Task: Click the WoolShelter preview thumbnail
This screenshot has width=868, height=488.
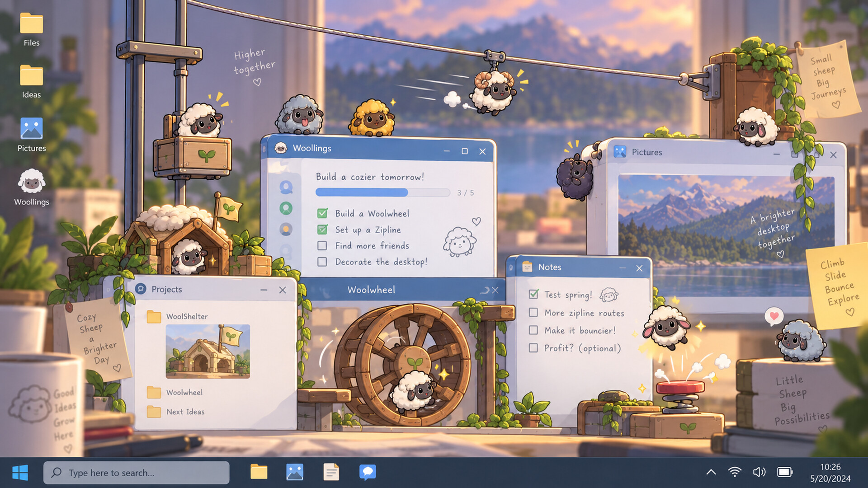Action: [208, 351]
